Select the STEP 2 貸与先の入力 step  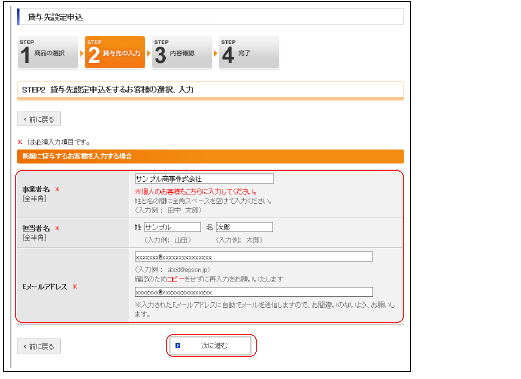[x=115, y=52]
